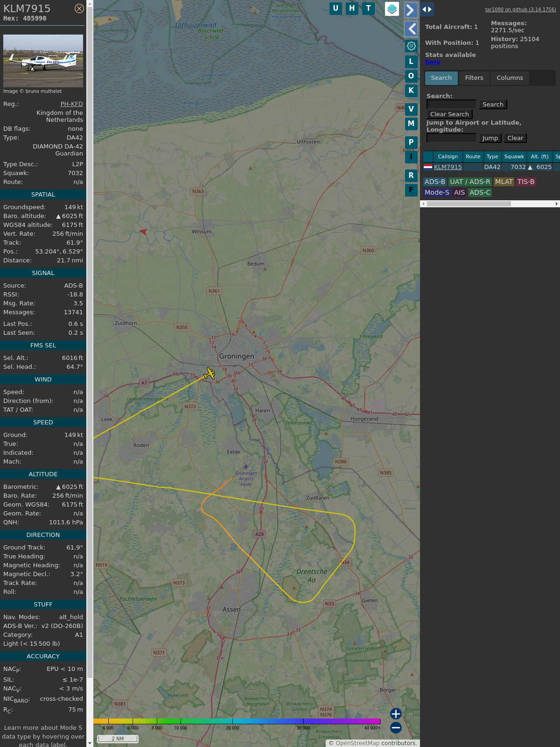This screenshot has height=747, width=560.
Task: Sort table by Type column
Action: click(492, 156)
